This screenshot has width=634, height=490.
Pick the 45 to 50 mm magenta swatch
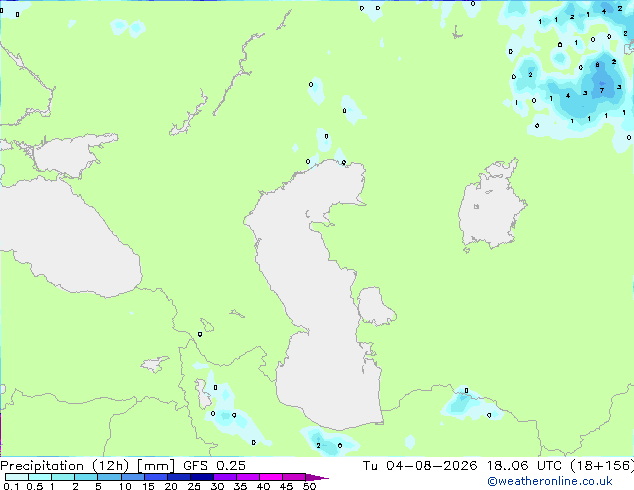point(294,477)
